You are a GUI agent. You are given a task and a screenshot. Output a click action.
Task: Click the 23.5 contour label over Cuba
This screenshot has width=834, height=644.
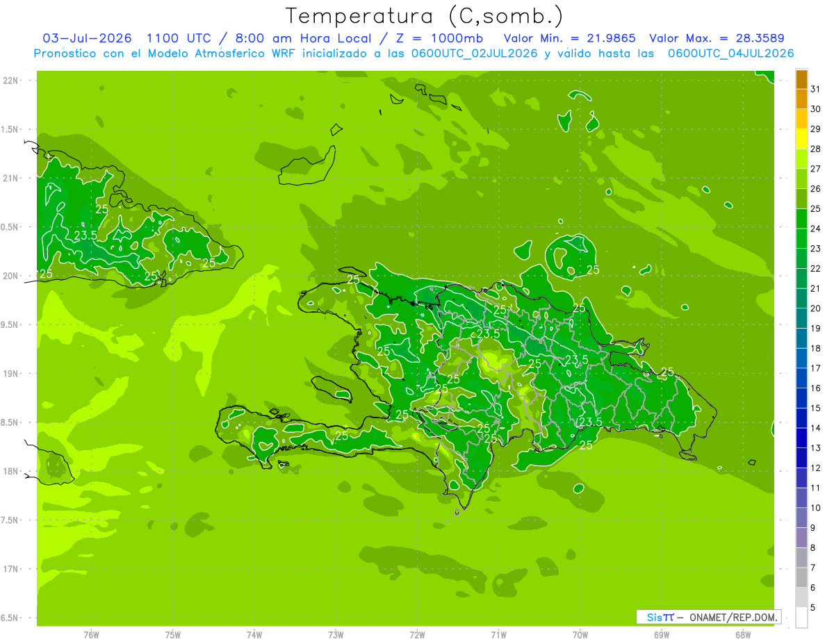click(85, 235)
